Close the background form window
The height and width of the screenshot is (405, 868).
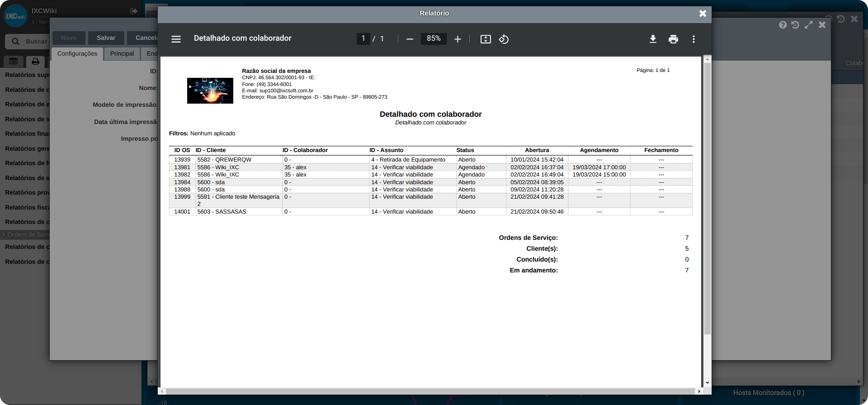click(822, 25)
